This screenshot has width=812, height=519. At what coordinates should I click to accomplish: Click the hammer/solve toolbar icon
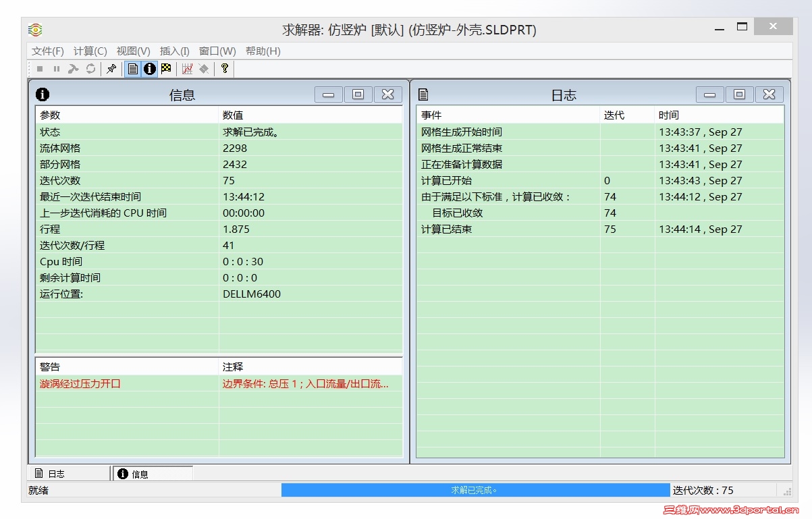coord(74,69)
